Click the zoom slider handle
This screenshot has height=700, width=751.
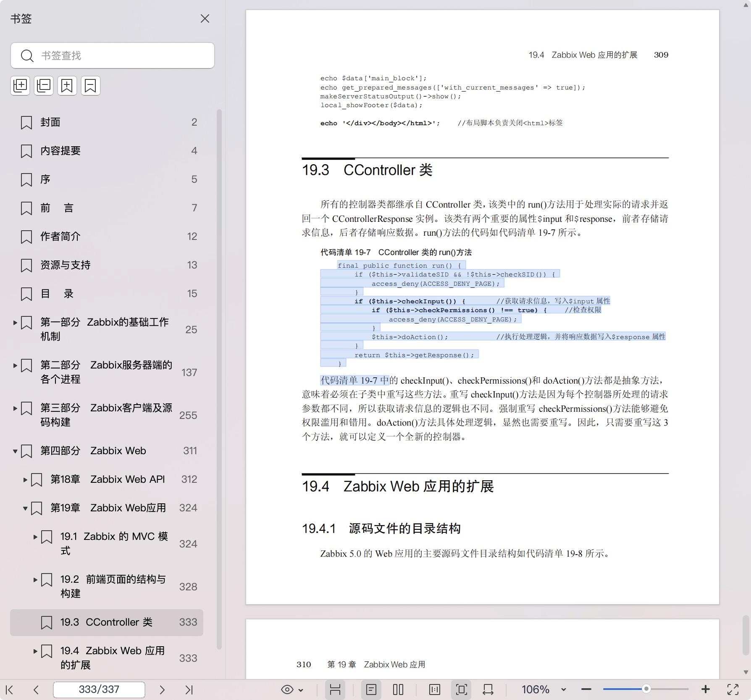point(646,689)
